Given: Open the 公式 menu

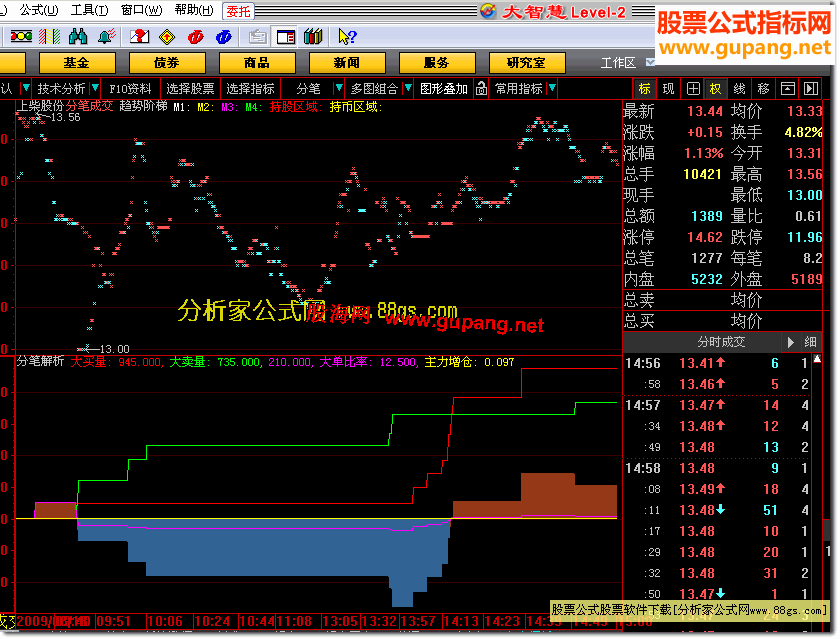Looking at the screenshot, I should (x=39, y=10).
